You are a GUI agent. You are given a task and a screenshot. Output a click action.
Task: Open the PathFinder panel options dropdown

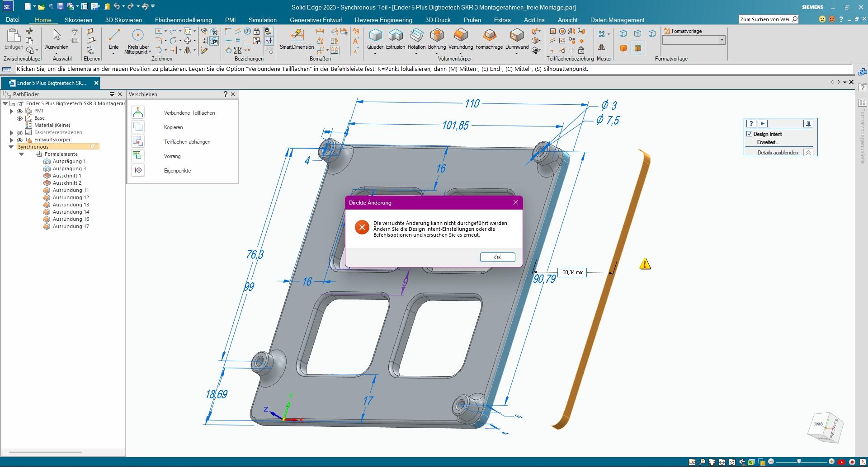(112, 94)
